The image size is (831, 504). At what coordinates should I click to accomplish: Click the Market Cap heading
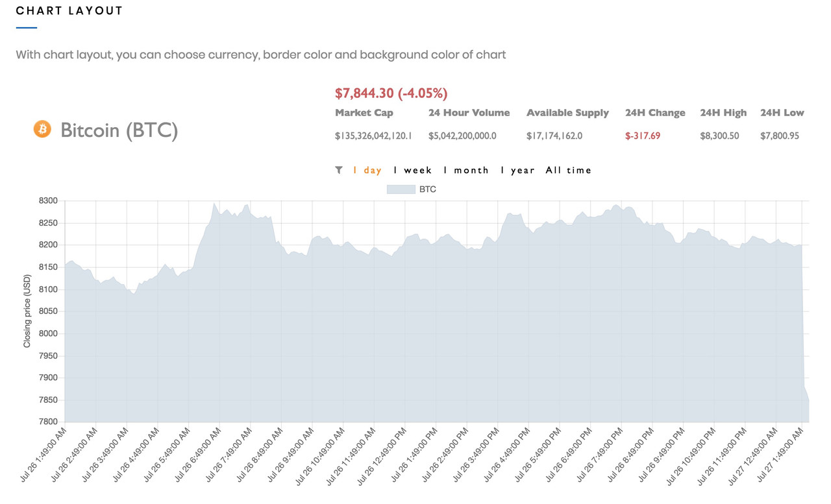click(x=364, y=113)
